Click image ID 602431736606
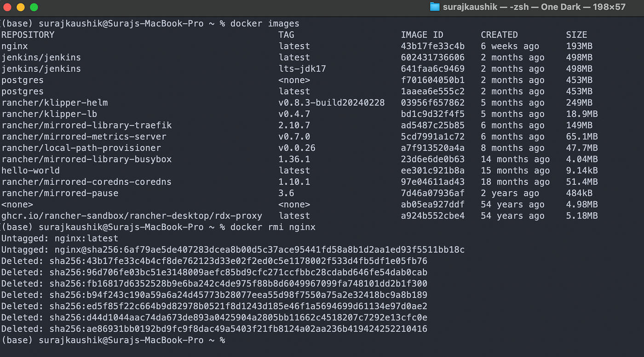Screen dimensions: 644x357 433,57
